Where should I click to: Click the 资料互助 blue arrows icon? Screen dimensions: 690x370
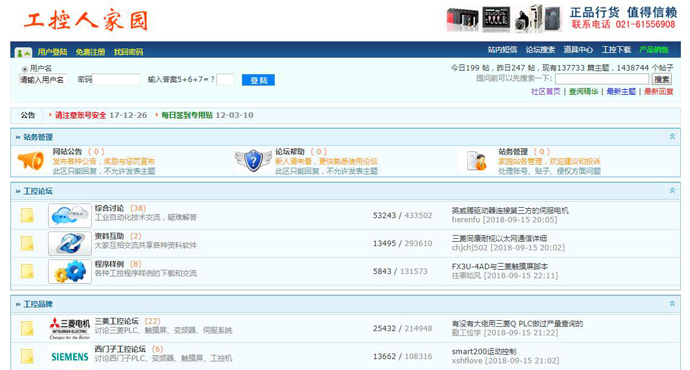(x=70, y=243)
